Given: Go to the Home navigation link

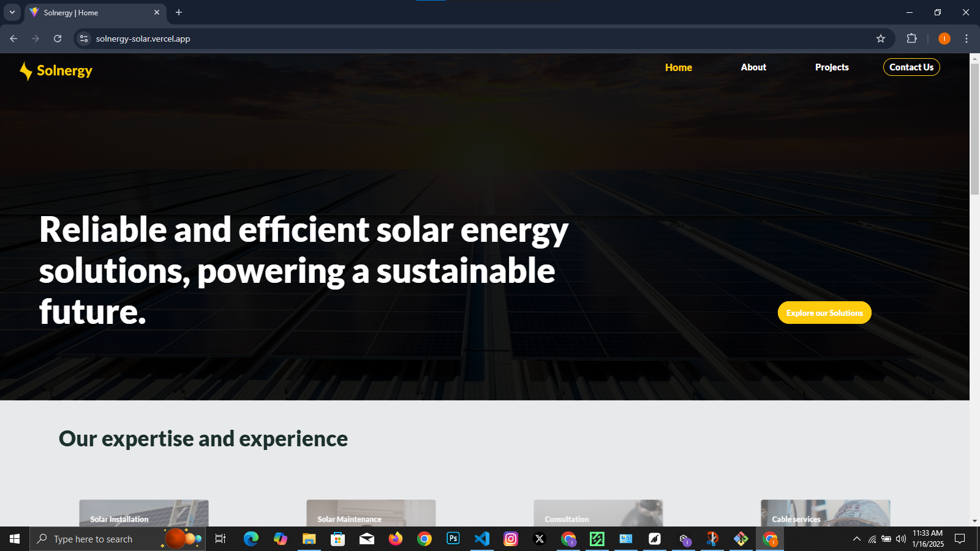Looking at the screenshot, I should click(679, 67).
